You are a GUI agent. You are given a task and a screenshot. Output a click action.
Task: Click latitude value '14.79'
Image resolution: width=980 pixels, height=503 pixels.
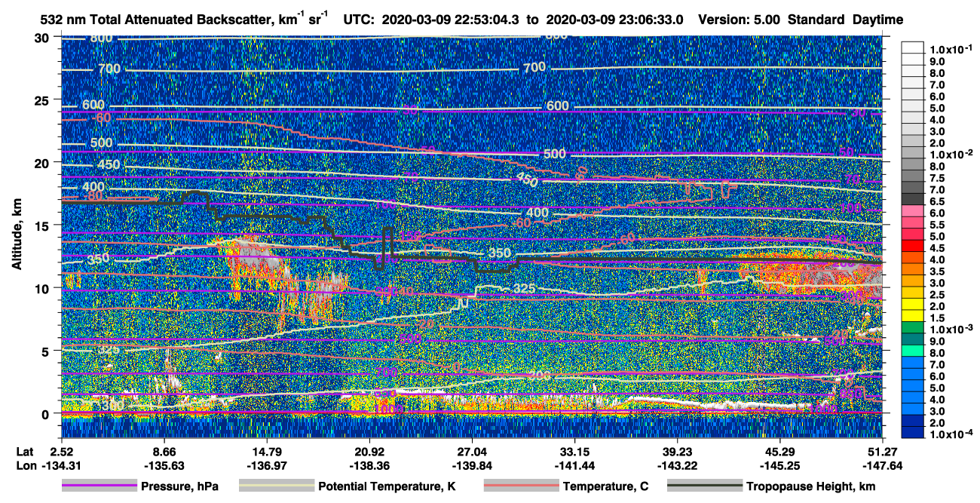[267, 451]
